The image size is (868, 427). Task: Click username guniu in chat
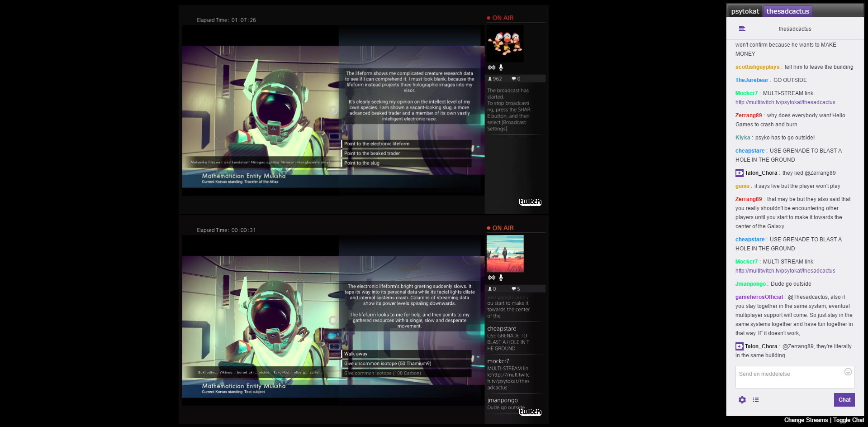coord(742,186)
